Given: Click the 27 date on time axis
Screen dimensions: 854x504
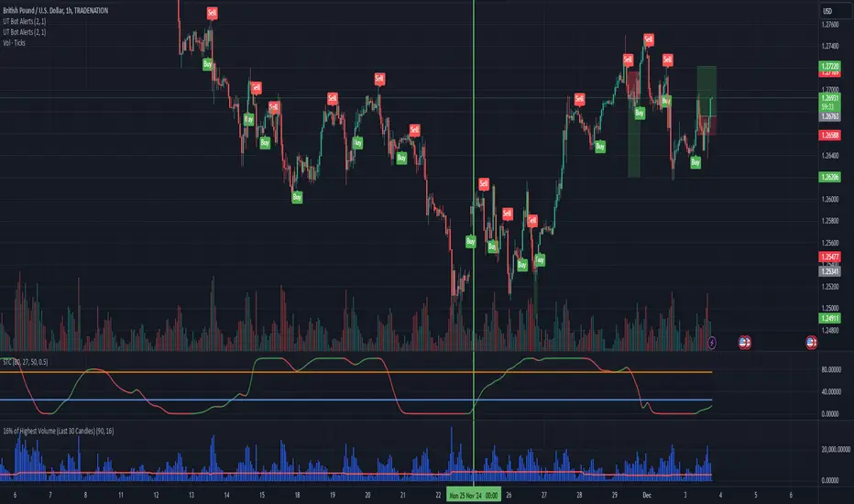Looking at the screenshot, I should pos(544,495).
